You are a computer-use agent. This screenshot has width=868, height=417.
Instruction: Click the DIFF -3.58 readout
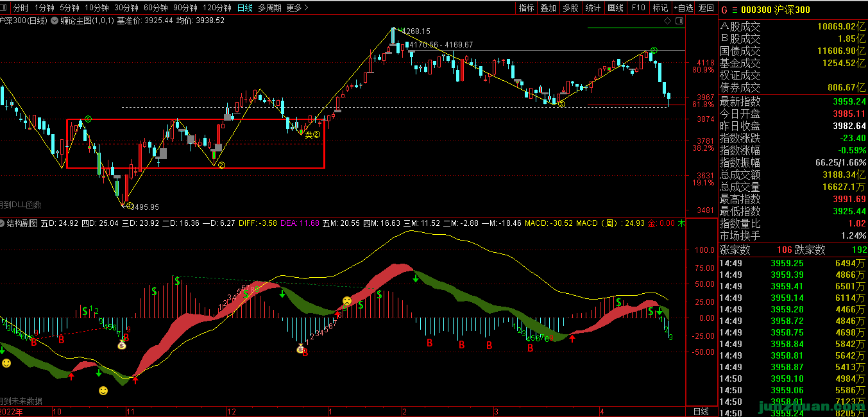tap(258, 223)
